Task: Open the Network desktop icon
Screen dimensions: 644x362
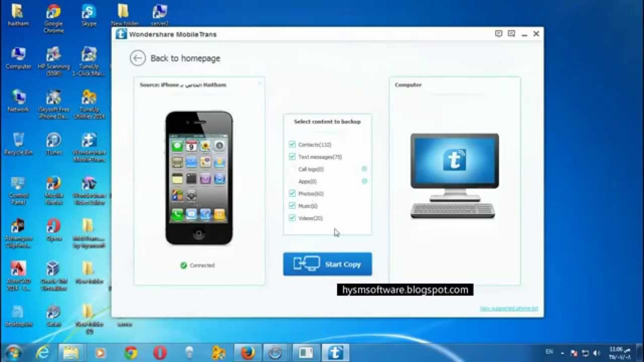Action: [18, 101]
